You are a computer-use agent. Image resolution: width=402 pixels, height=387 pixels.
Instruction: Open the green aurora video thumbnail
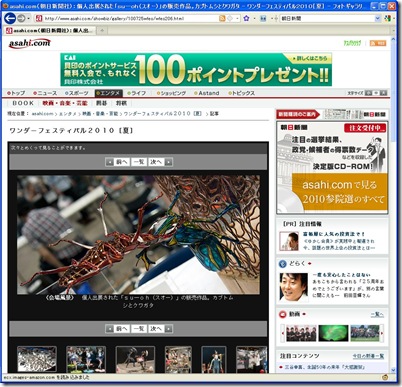333,333
